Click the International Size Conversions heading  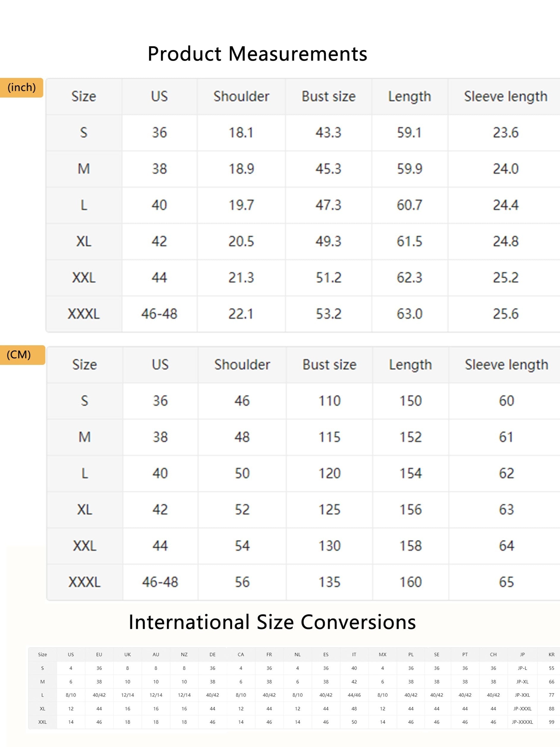tap(272, 622)
